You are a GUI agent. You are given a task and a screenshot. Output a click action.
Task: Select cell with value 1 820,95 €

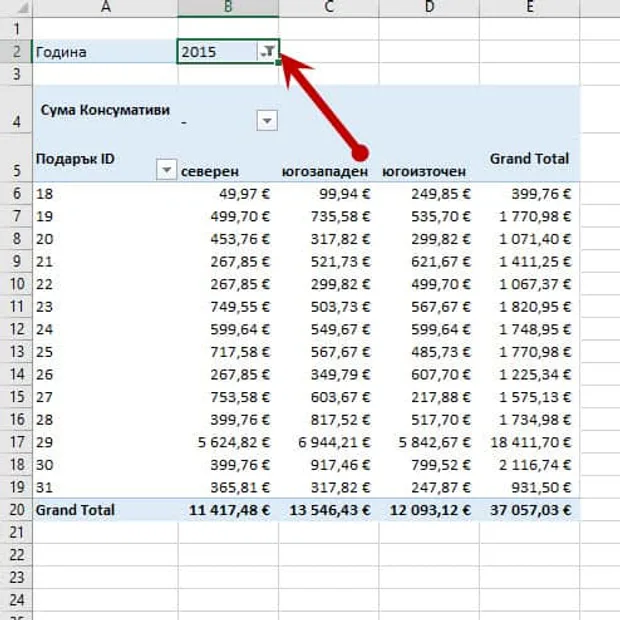point(529,306)
